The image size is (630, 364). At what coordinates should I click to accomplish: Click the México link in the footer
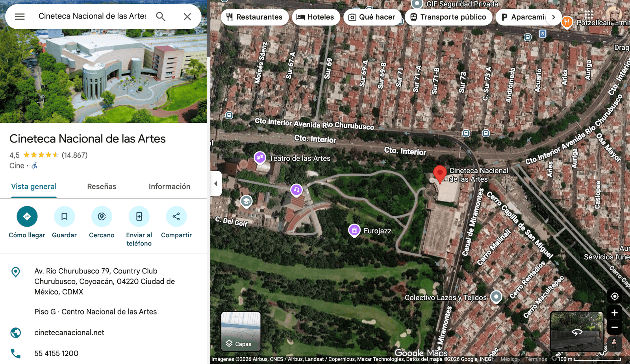coord(509,359)
